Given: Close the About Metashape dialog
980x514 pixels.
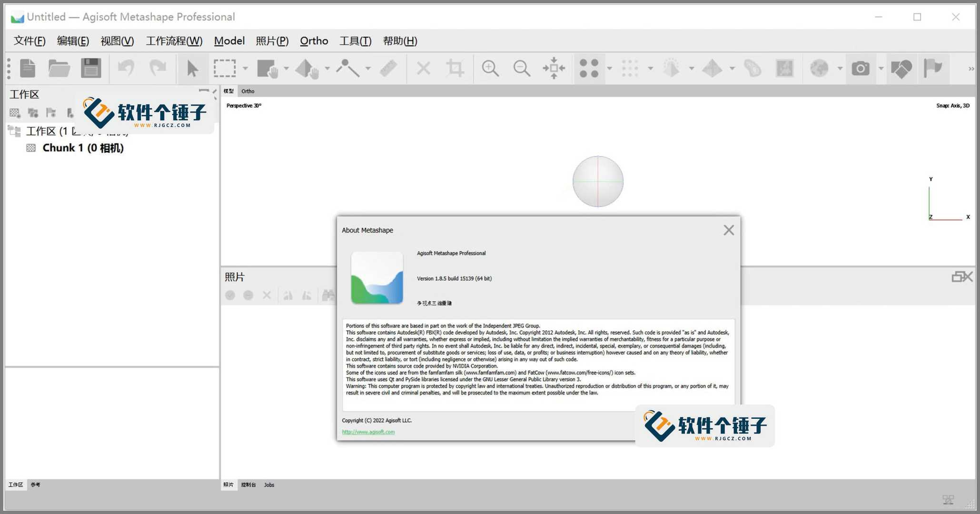Looking at the screenshot, I should [729, 230].
